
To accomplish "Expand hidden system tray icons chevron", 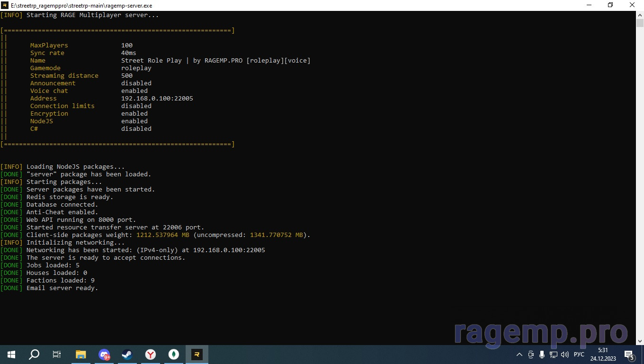I will pos(519,355).
